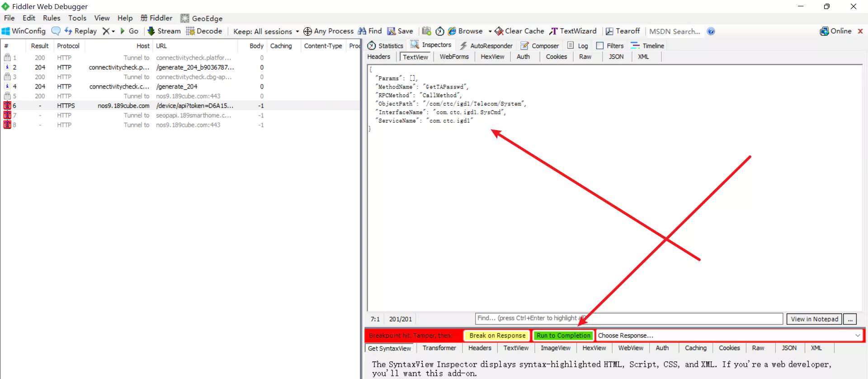Click the Any Process target picker
This screenshot has height=379, width=868.
(329, 31)
